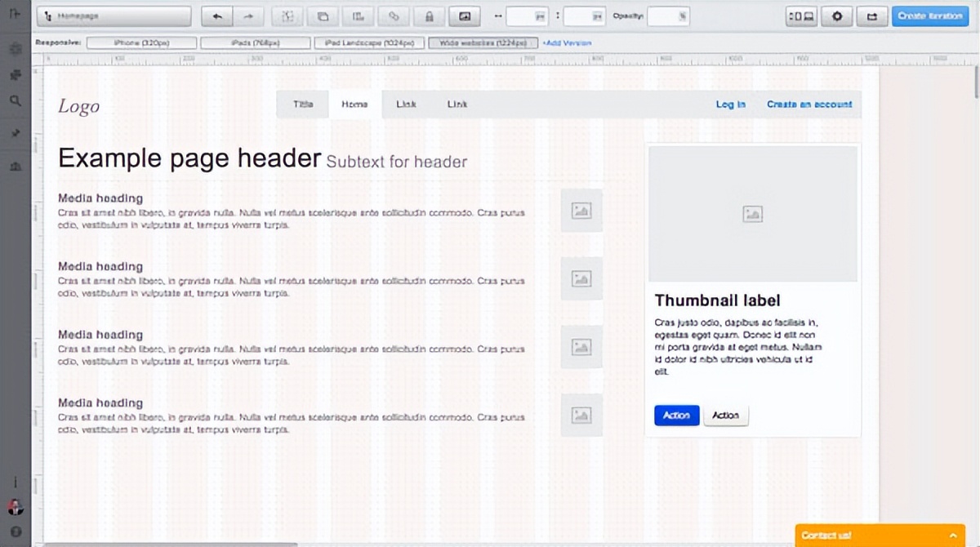Click the Opacity input field
Viewport: 980px width, 547px height.
[668, 16]
